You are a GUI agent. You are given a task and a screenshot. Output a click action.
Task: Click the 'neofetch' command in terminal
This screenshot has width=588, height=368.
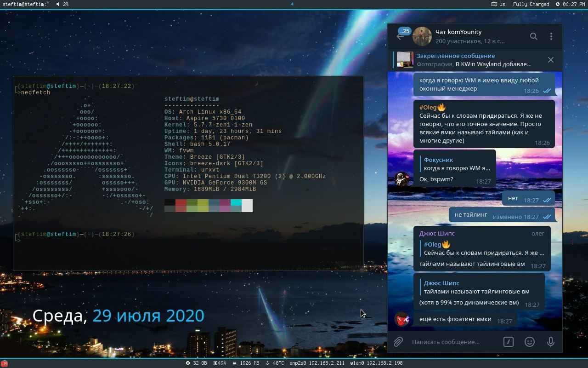(x=35, y=92)
